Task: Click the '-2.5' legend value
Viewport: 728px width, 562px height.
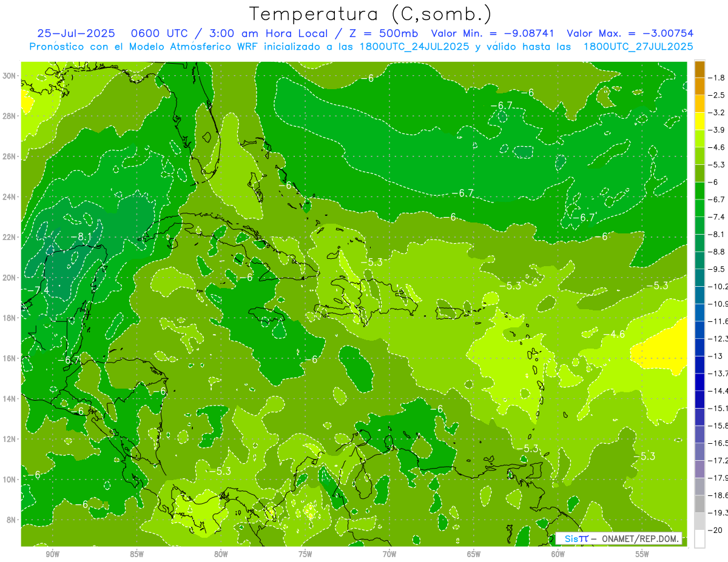Action: tap(718, 95)
